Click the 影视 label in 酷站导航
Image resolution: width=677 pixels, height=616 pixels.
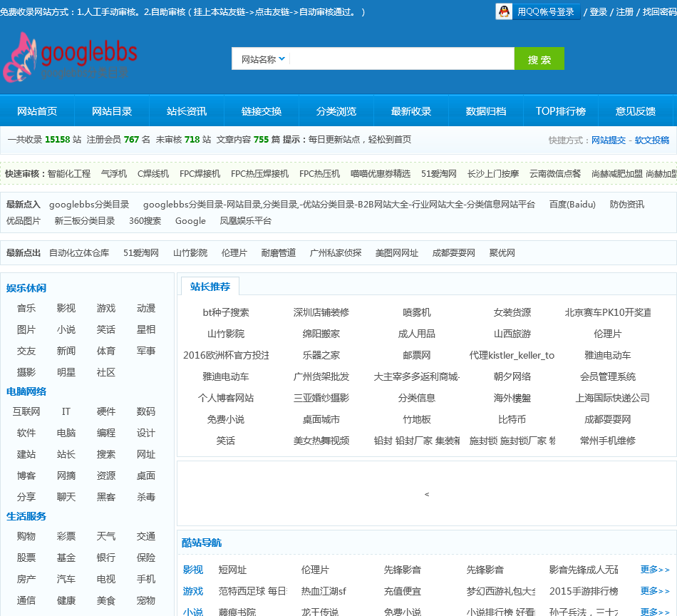click(193, 570)
